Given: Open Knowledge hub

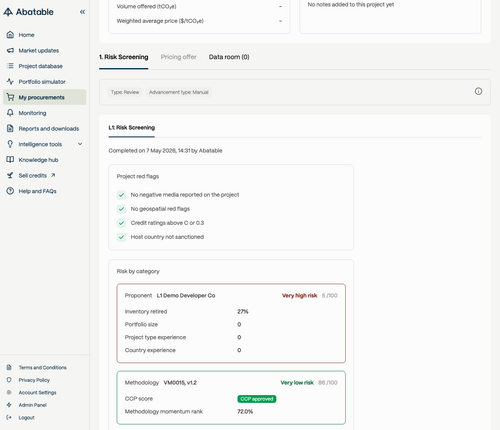Looking at the screenshot, I should pyautogui.click(x=45, y=160).
